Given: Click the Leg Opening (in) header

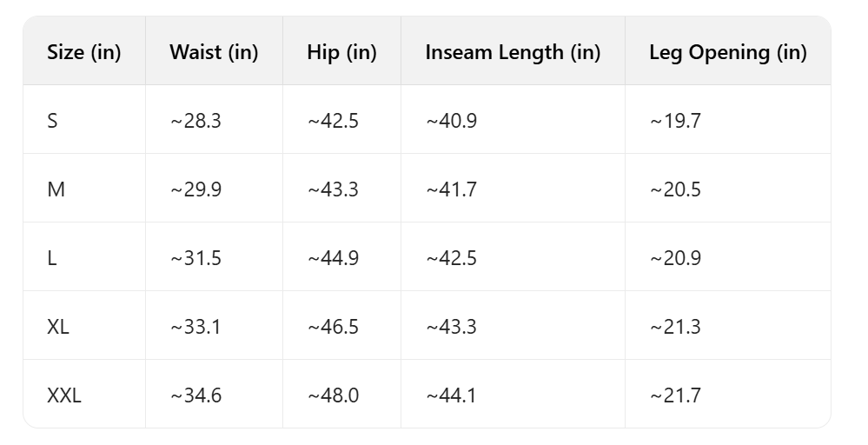Looking at the screenshot, I should (x=727, y=52).
